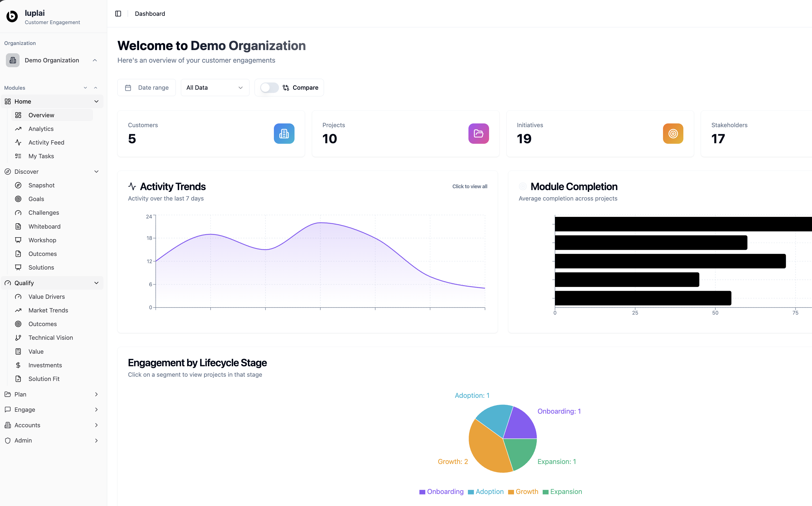Click the Customers building icon
Screen dimensions: 812x506
(x=284, y=134)
